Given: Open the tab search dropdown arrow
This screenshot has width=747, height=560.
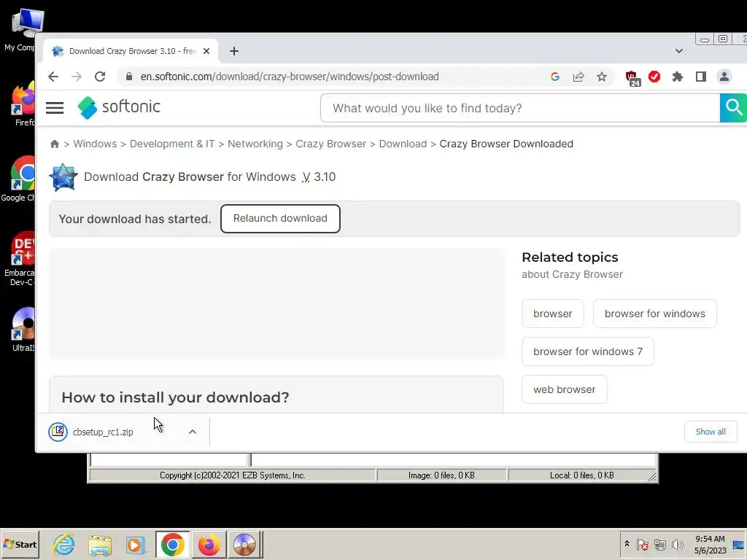Looking at the screenshot, I should pos(679,51).
